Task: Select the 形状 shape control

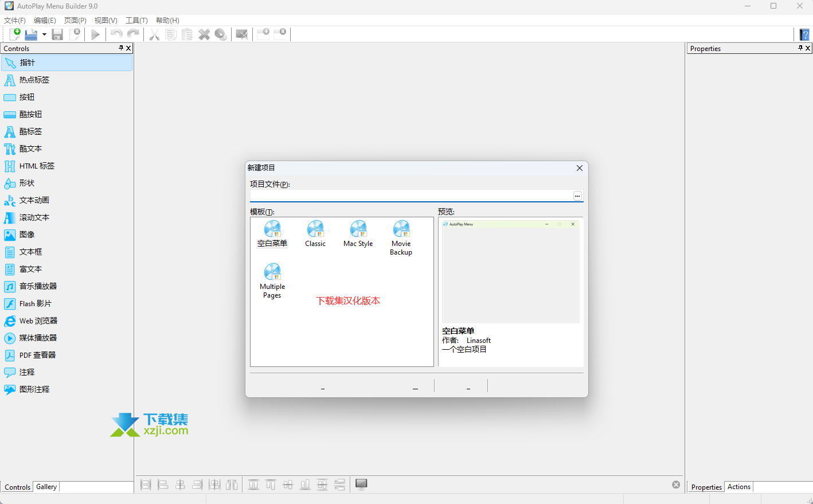Action: (x=67, y=183)
